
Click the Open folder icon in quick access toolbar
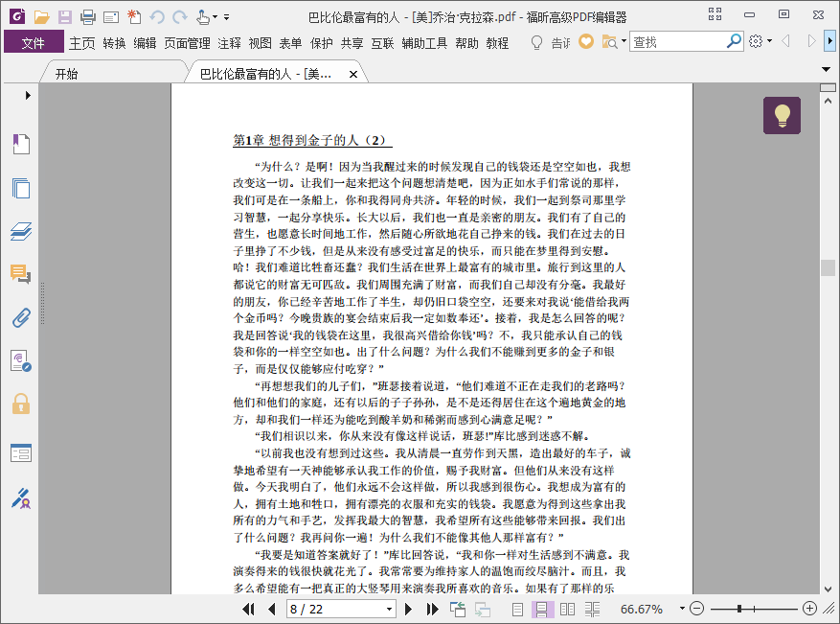point(42,17)
